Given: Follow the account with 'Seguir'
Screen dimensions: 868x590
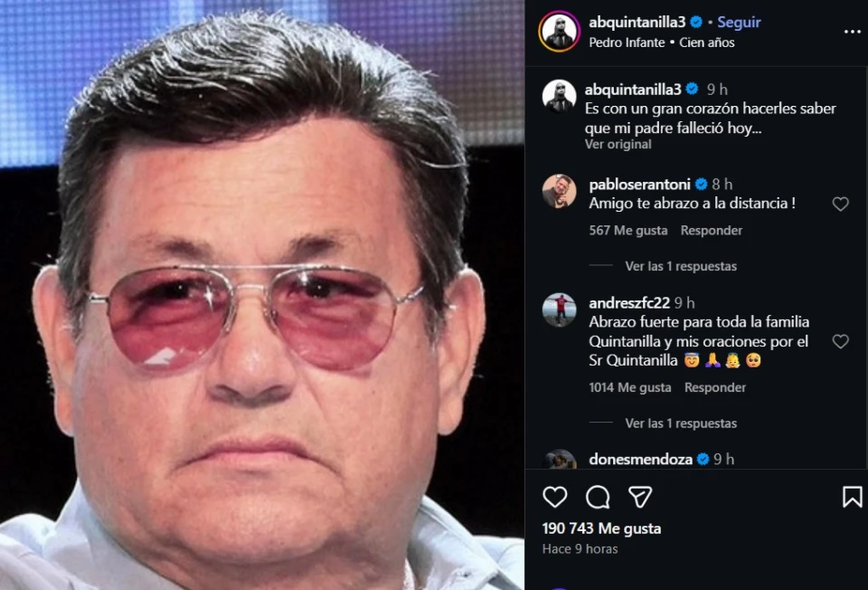Looking at the screenshot, I should 739,23.
